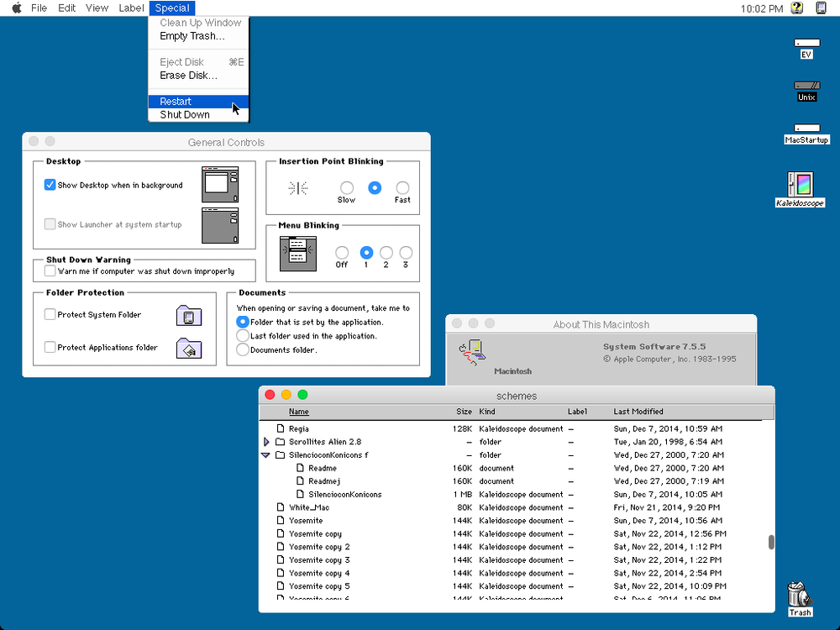Enable Protect System Folder checkbox

[x=50, y=314]
